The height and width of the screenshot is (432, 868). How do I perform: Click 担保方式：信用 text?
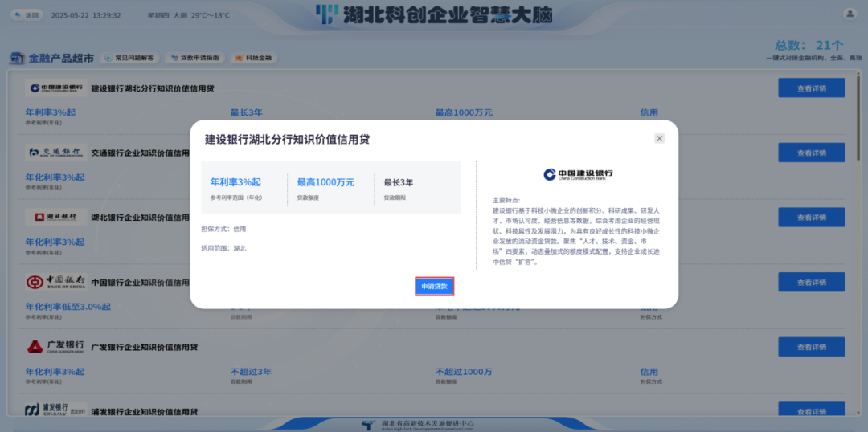(x=223, y=228)
